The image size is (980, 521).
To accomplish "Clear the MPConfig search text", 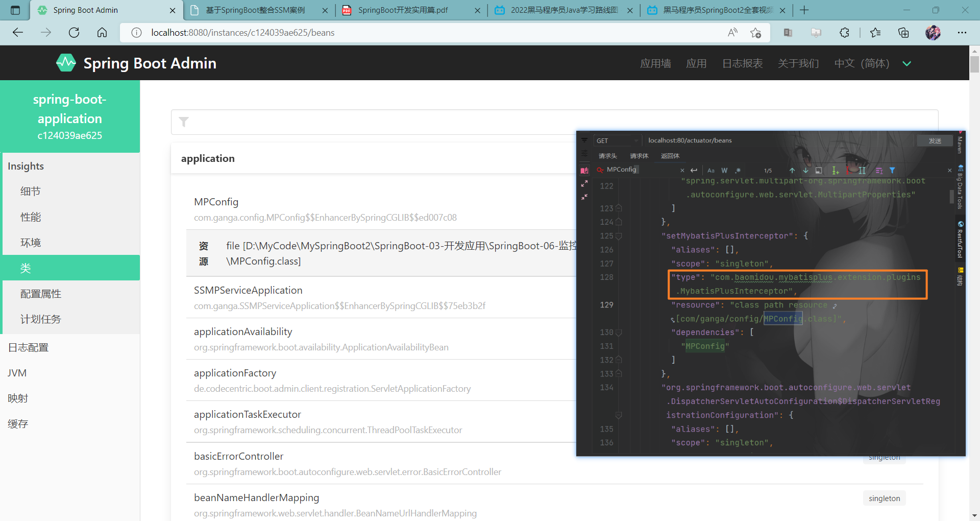I will (x=682, y=171).
